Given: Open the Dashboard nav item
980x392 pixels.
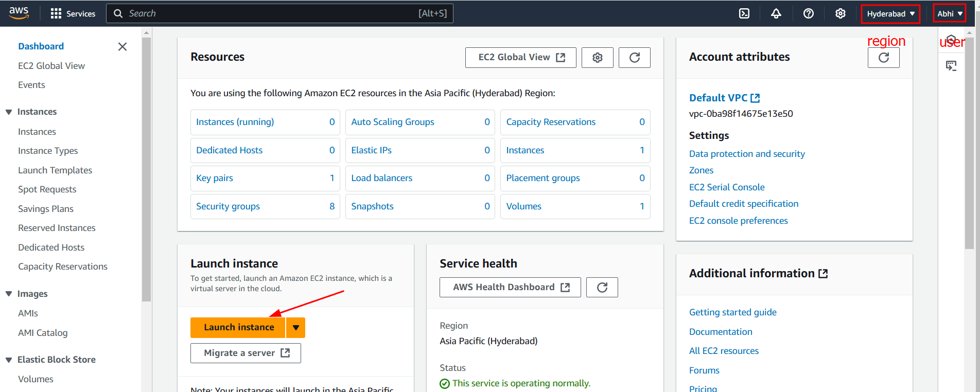Looking at the screenshot, I should 41,46.
